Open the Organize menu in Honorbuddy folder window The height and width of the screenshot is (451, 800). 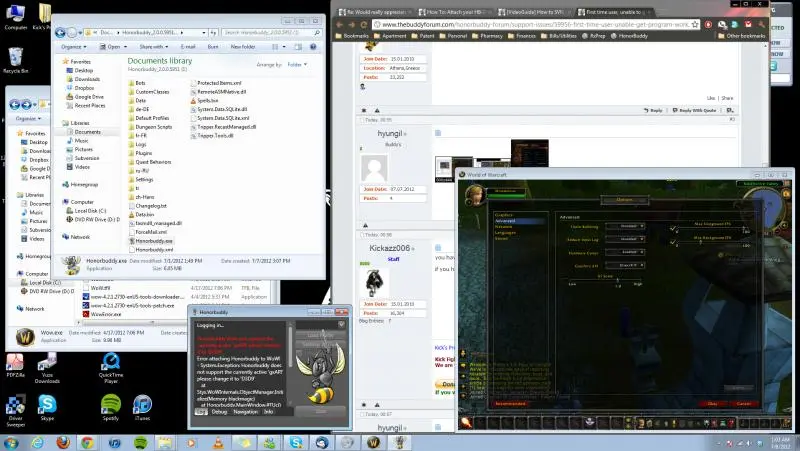[74, 47]
